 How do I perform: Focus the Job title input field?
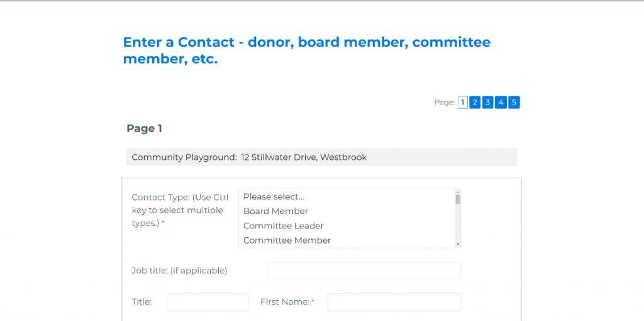coord(364,271)
